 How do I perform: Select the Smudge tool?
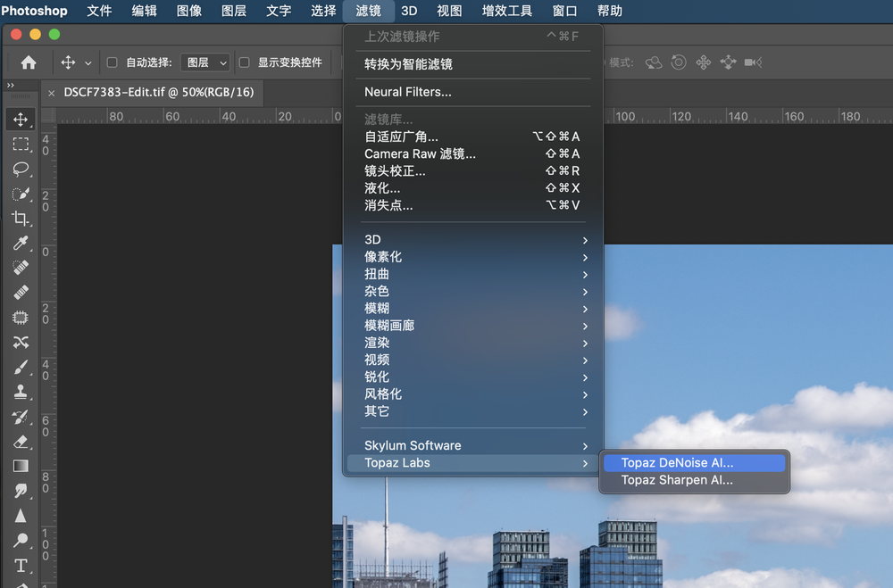[x=21, y=491]
